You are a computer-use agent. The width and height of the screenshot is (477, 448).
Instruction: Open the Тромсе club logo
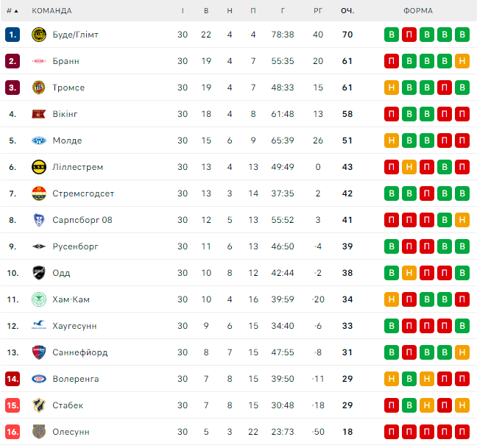tap(39, 88)
